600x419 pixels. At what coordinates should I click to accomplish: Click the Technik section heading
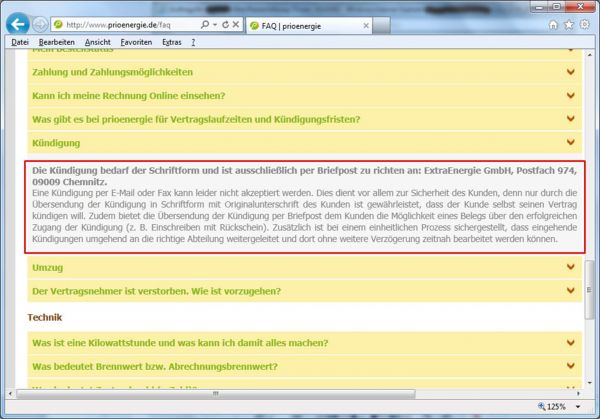[x=45, y=317]
